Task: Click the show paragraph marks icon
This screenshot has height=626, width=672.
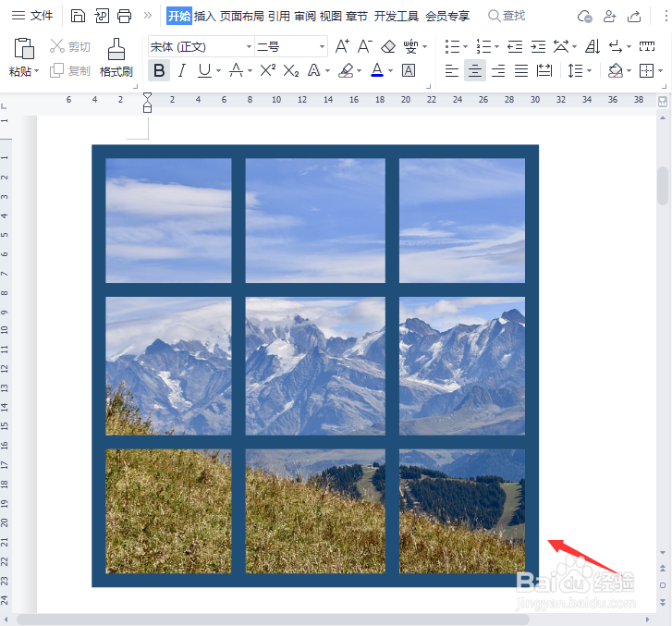Action: [616, 46]
